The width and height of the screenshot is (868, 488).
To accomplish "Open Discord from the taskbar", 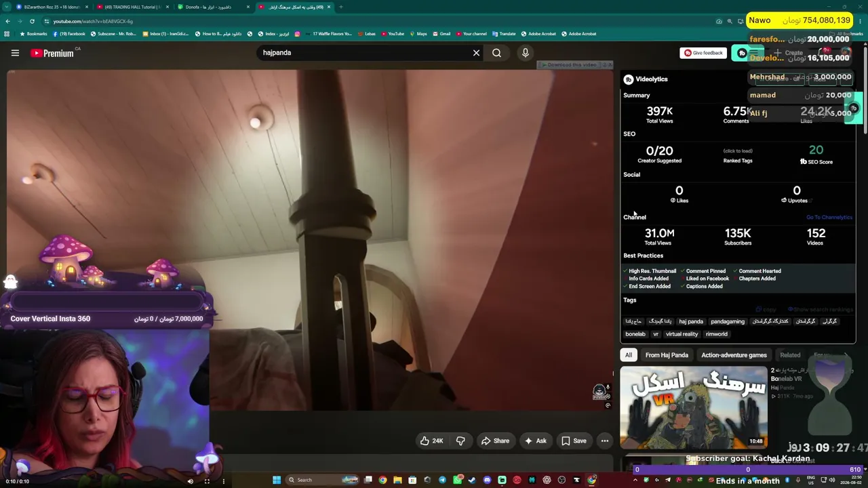I will (487, 480).
